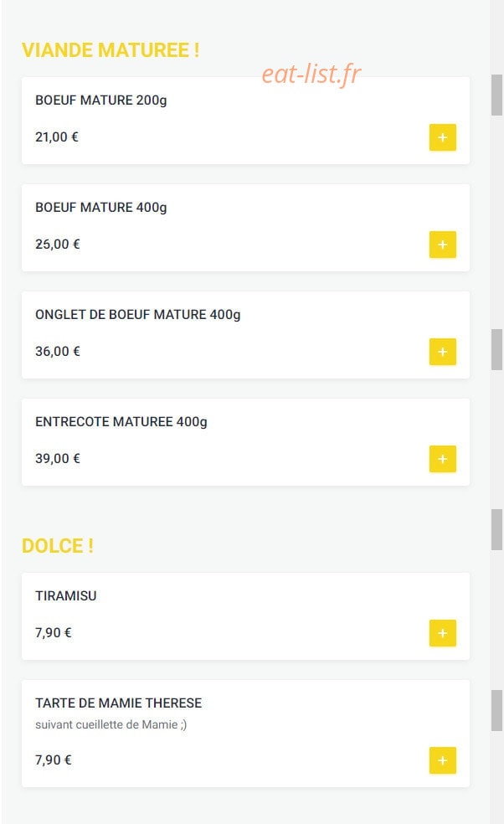Click the topmost scrollbar thumb segment

(496, 95)
